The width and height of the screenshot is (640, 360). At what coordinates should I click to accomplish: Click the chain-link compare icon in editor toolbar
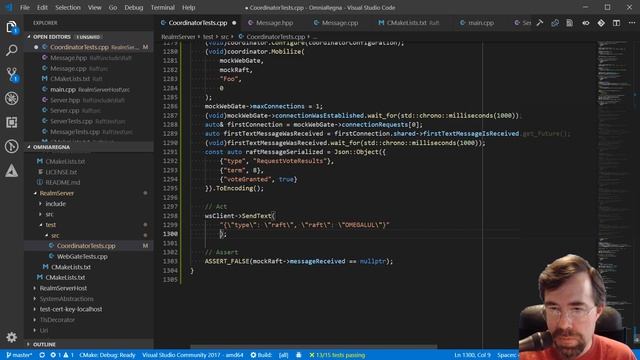click(x=555, y=23)
